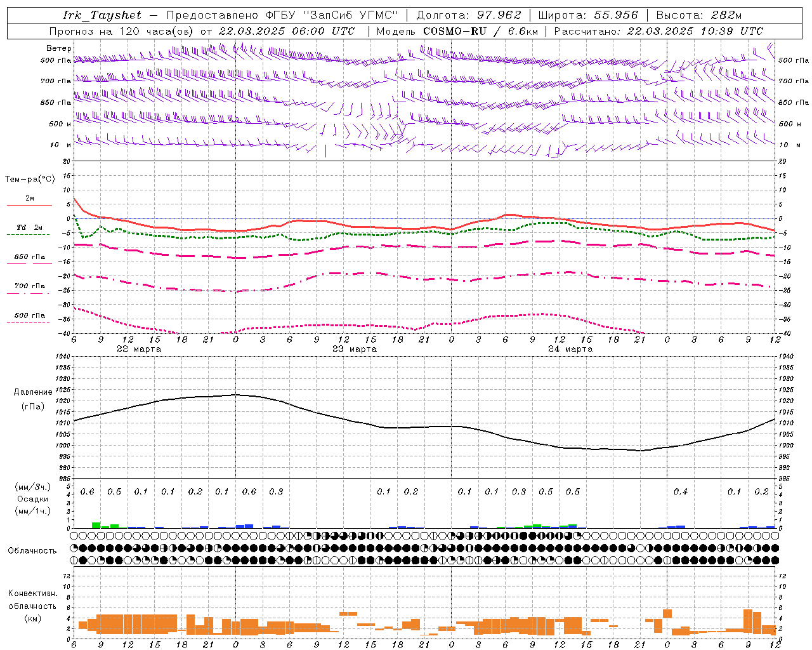Click the forecast start date 22.03.2025 06:00 UTC
The width and height of the screenshot is (812, 650).
286,31
